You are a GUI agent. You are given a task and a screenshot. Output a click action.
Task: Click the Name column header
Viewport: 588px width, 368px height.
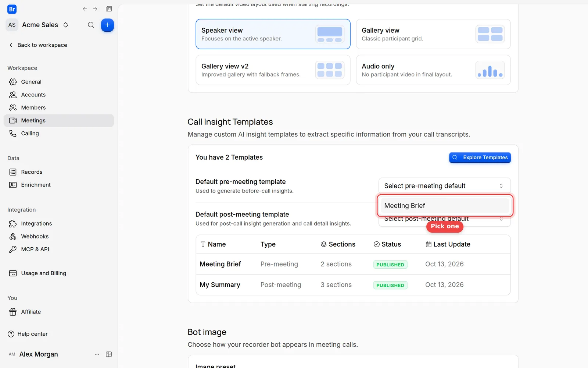[213, 244]
